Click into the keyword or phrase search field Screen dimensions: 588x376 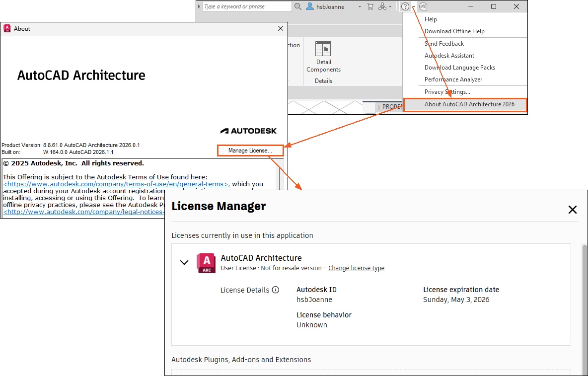pos(247,6)
